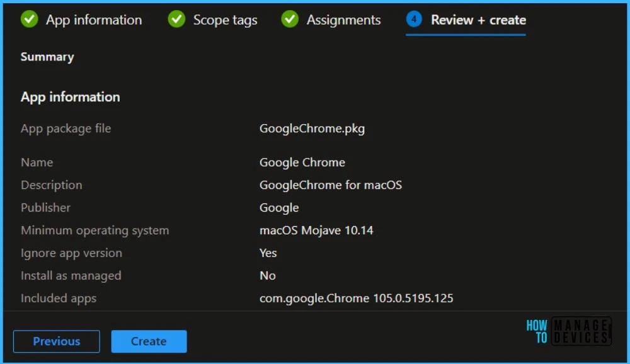Click the 'Ignore app version' label
The height and width of the screenshot is (364, 630).
pyautogui.click(x=72, y=253)
